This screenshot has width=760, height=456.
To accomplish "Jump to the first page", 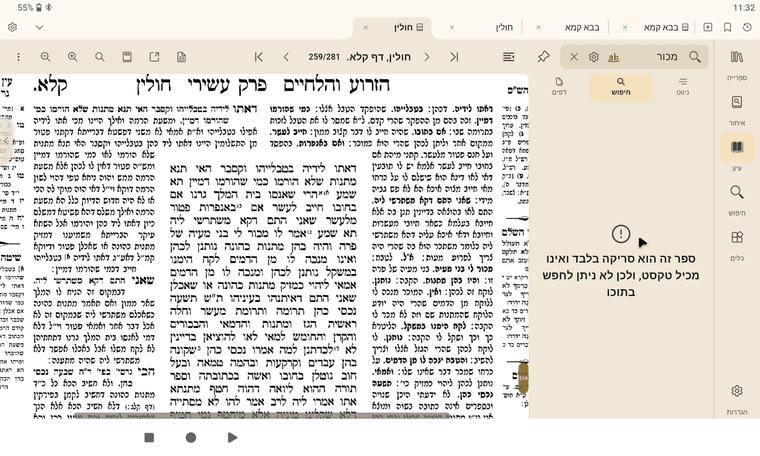I will pyautogui.click(x=259, y=57).
